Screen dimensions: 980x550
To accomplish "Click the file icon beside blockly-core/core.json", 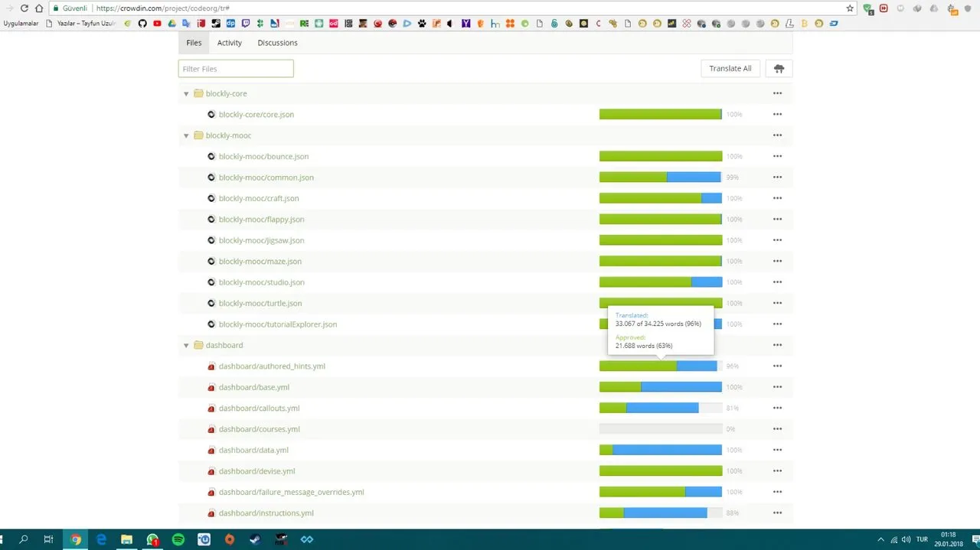I will tap(211, 115).
